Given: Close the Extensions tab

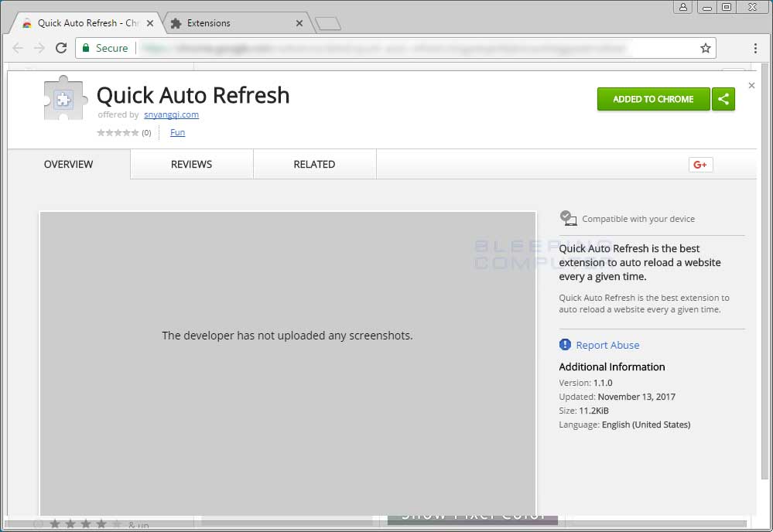Looking at the screenshot, I should pyautogui.click(x=299, y=23).
